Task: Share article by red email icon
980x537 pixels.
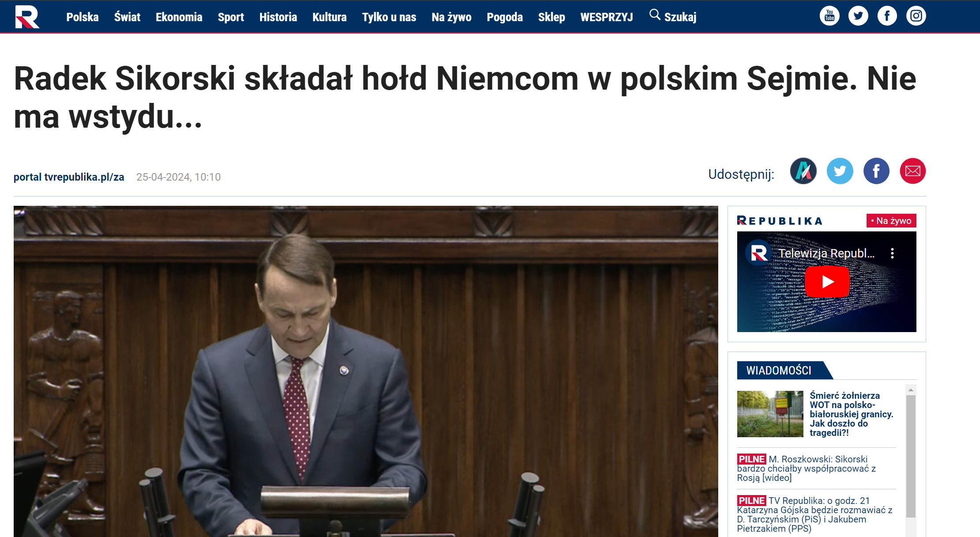Action: pyautogui.click(x=912, y=171)
